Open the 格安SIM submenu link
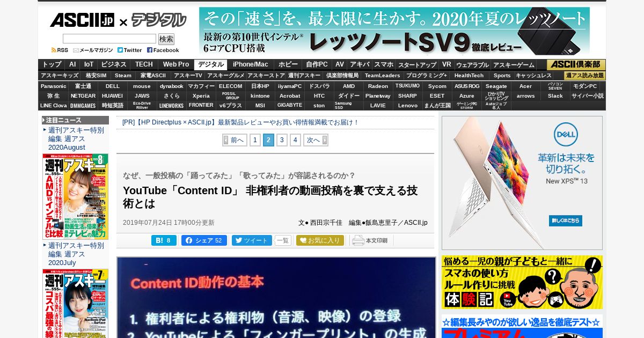Viewport: 644px width, 338px height. pyautogui.click(x=96, y=76)
